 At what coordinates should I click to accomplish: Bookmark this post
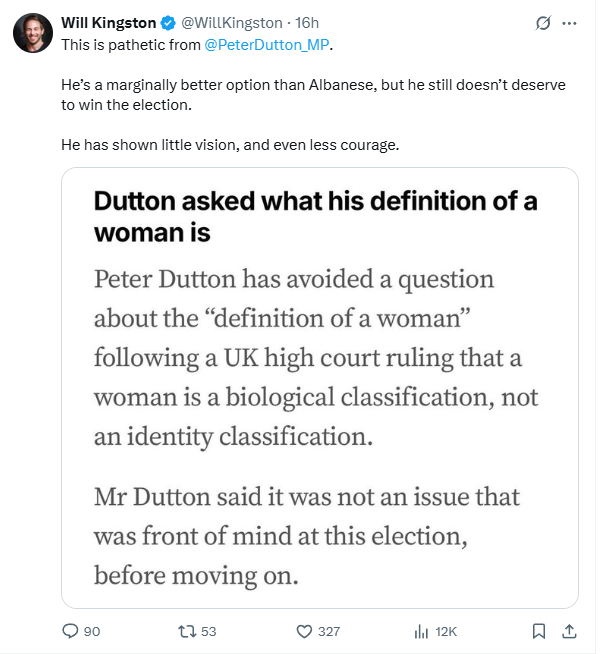(x=539, y=631)
